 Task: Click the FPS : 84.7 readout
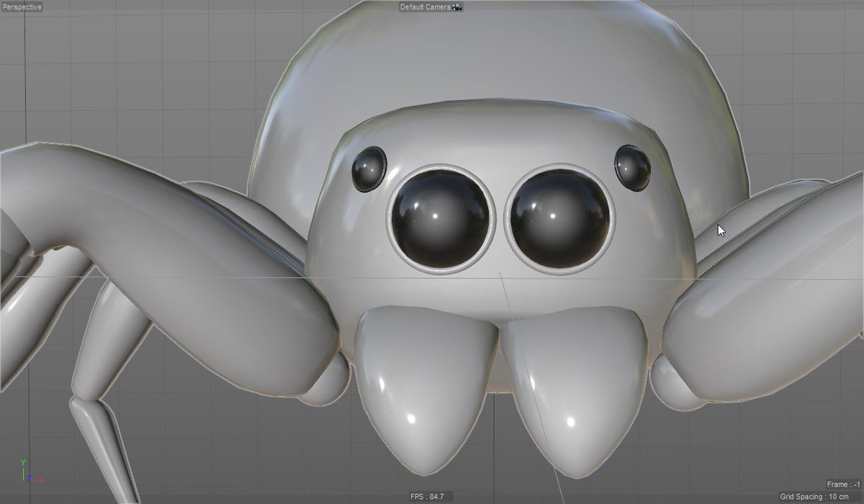427,496
